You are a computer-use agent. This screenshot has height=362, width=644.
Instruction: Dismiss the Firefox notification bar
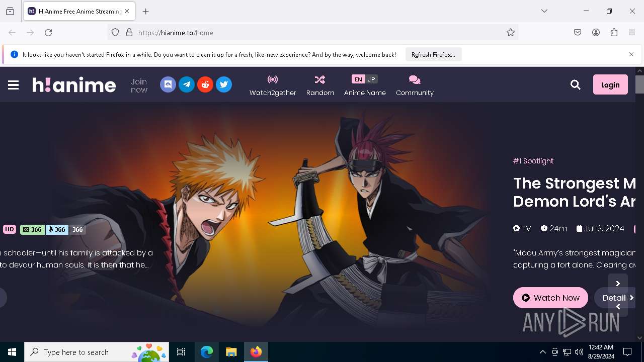click(631, 54)
